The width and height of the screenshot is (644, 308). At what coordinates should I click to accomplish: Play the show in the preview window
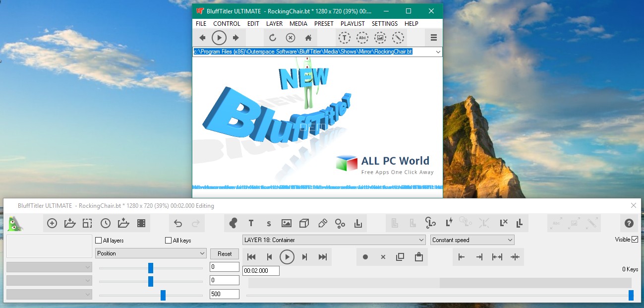point(219,38)
